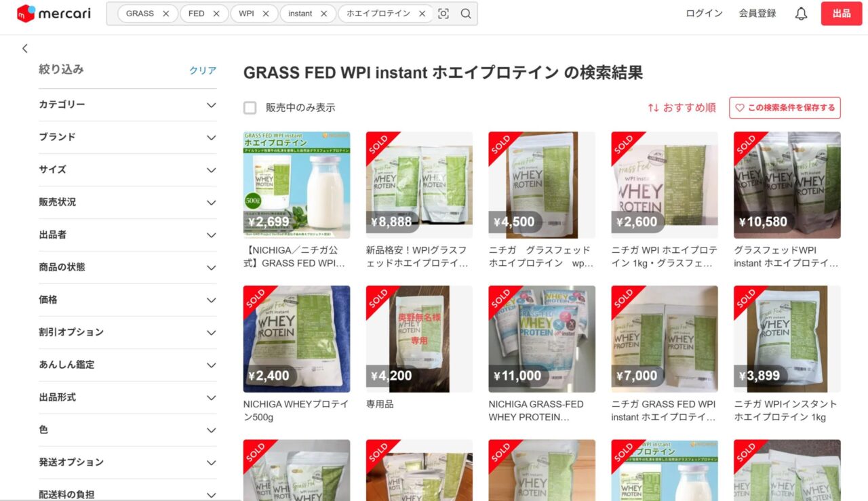Click title ニチガ WPIインスタント ホエイプロテイン 1kg
Screen dimensions: 868x501
785,410
